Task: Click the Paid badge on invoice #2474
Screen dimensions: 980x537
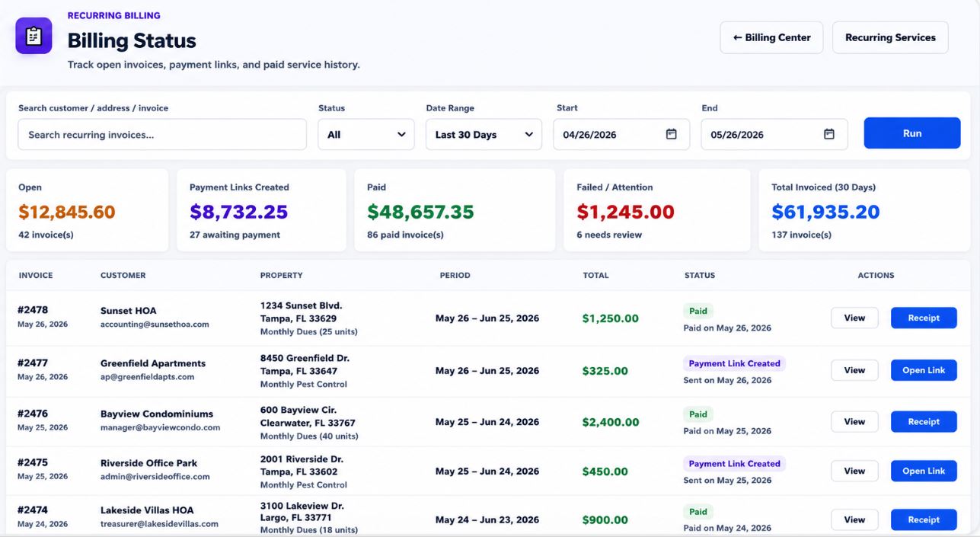Action: click(x=698, y=512)
